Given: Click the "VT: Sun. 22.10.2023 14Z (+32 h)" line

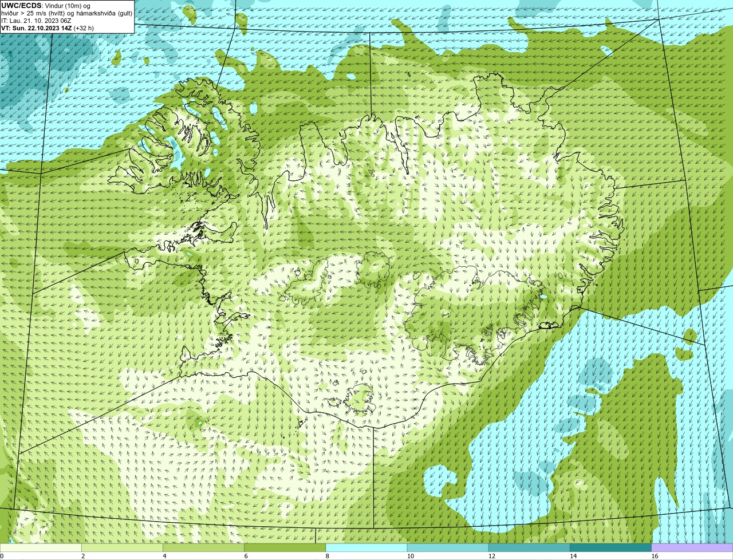Looking at the screenshot, I should pyautogui.click(x=48, y=27).
